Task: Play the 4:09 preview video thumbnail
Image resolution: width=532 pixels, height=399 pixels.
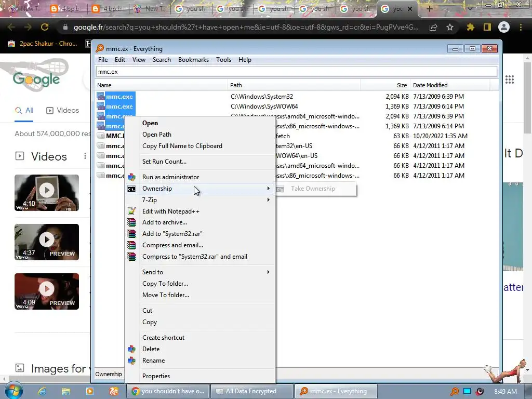Action: coord(46,291)
